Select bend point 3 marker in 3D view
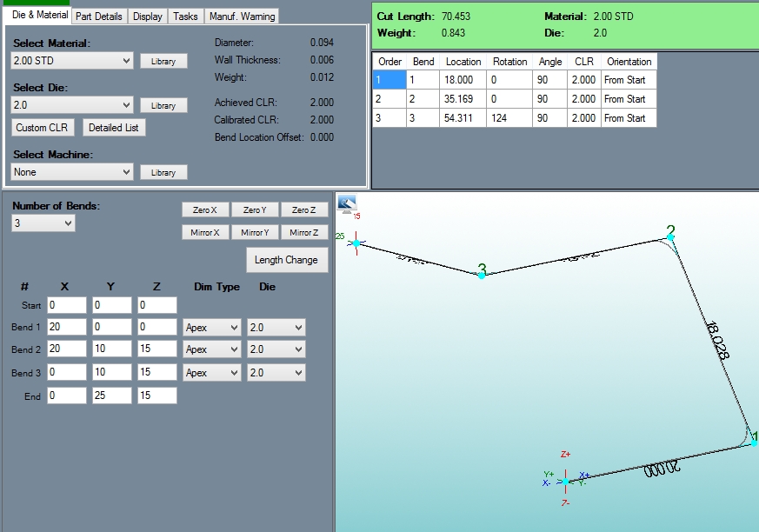This screenshot has height=532, width=759. tap(482, 276)
